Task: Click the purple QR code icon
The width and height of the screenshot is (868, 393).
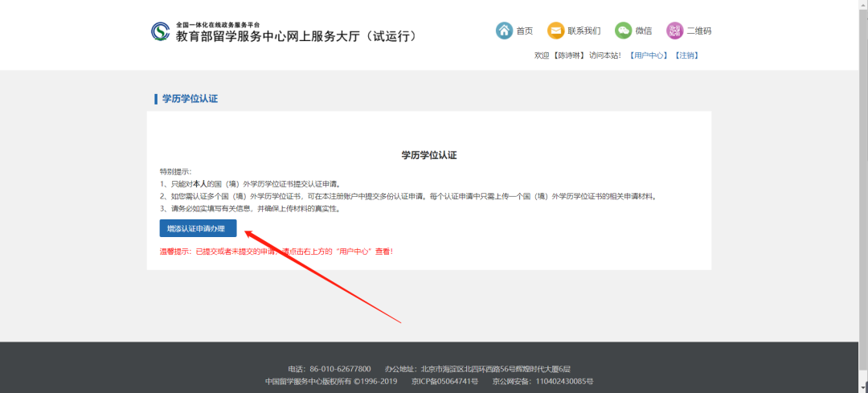Action: tap(675, 31)
